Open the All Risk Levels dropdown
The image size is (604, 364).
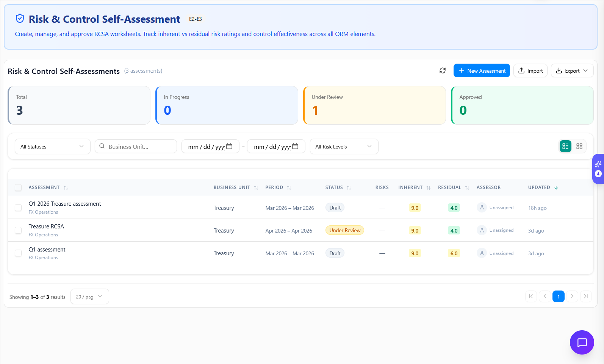coord(344,147)
